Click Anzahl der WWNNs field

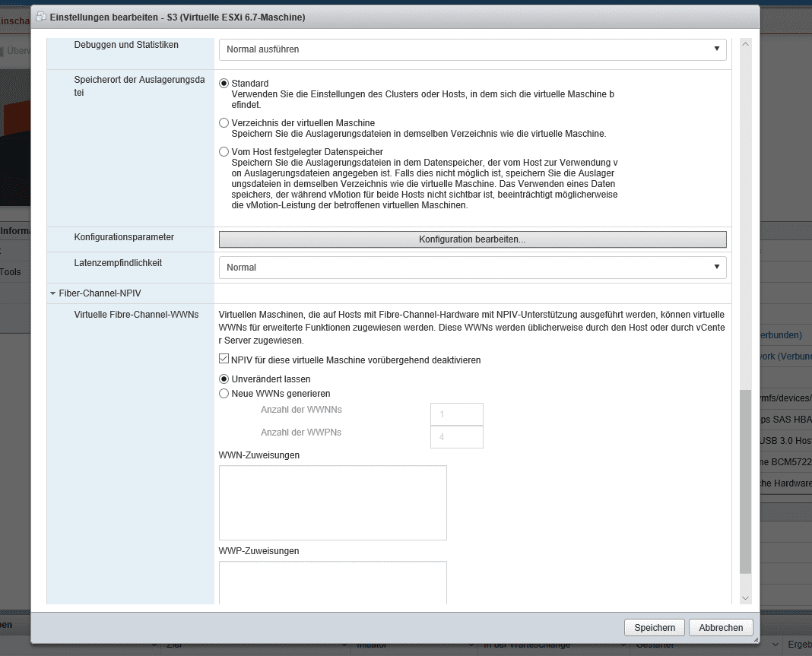[x=457, y=414]
